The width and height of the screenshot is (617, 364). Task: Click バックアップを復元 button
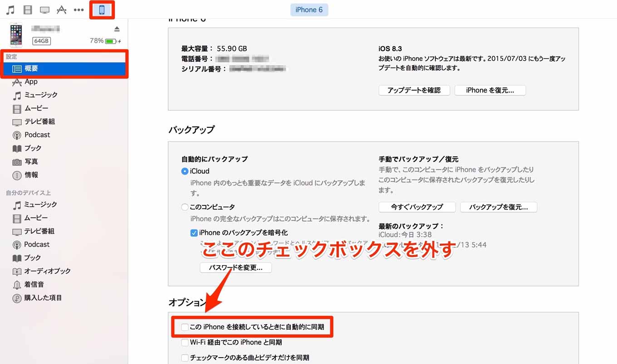[499, 207]
